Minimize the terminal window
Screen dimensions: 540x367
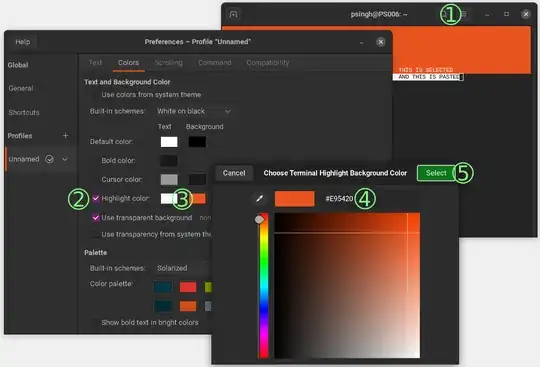coord(487,14)
